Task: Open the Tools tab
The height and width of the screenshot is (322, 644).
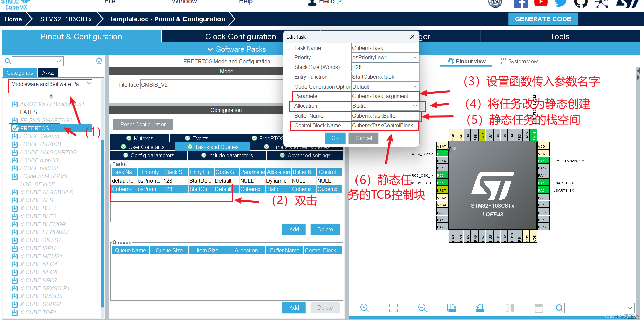Action: coord(560,37)
